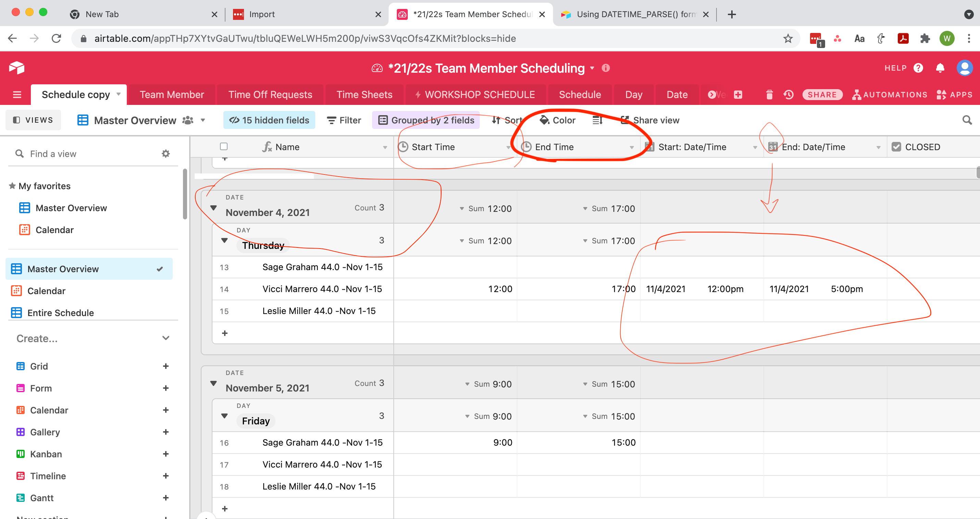Screen dimensions: 980x519
Task: Add a new Form view
Action: pyautogui.click(x=166, y=388)
